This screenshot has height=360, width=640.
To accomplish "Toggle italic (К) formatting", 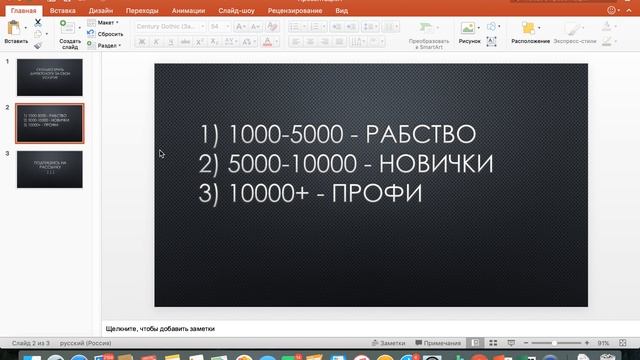I will click(156, 42).
